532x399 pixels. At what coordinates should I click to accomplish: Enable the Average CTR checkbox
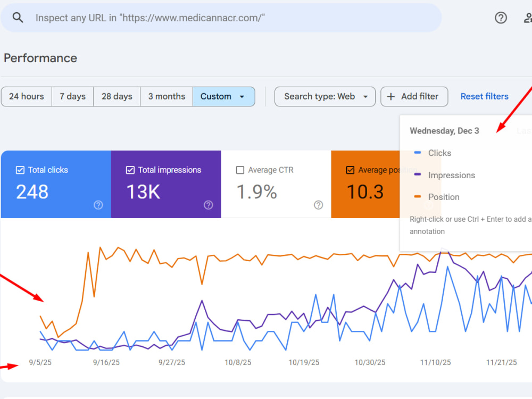[240, 170]
